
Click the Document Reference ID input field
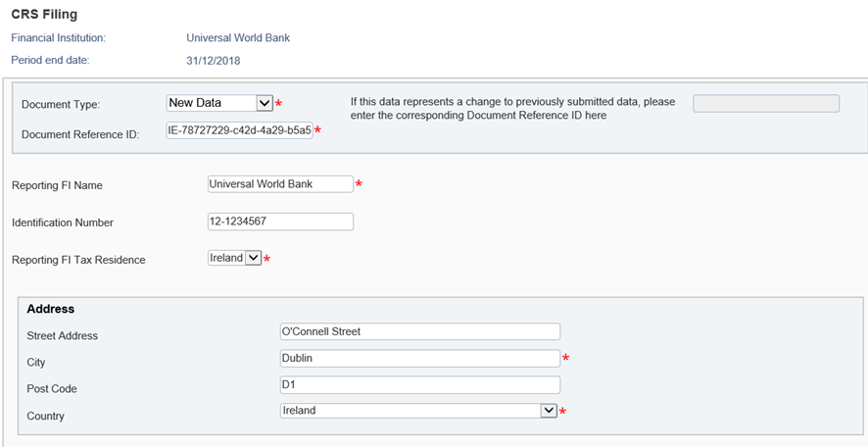[x=239, y=131]
